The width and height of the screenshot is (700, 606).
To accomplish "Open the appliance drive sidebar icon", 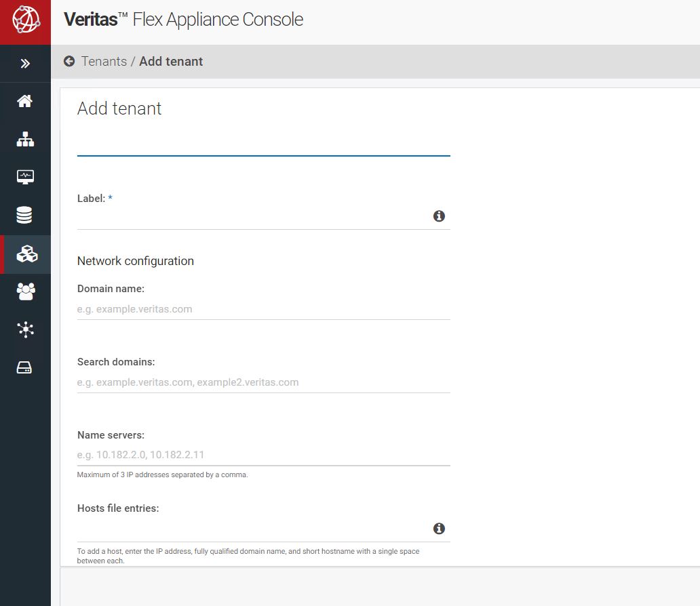I will [25, 367].
